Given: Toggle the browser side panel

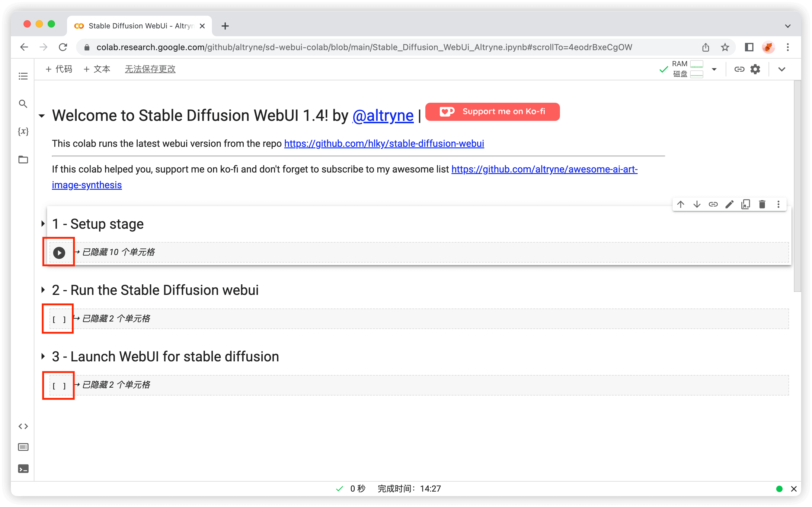Looking at the screenshot, I should pos(749,47).
